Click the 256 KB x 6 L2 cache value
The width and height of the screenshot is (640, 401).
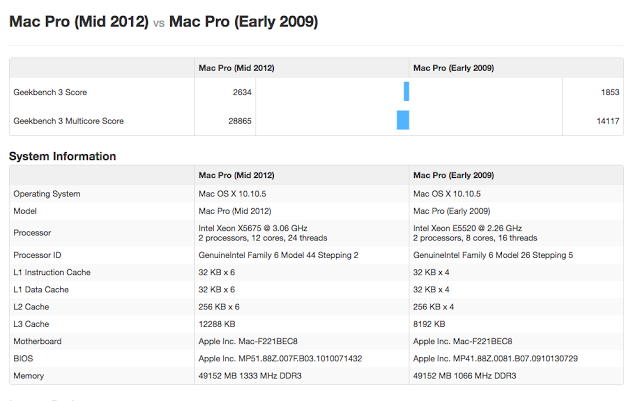[x=219, y=307]
